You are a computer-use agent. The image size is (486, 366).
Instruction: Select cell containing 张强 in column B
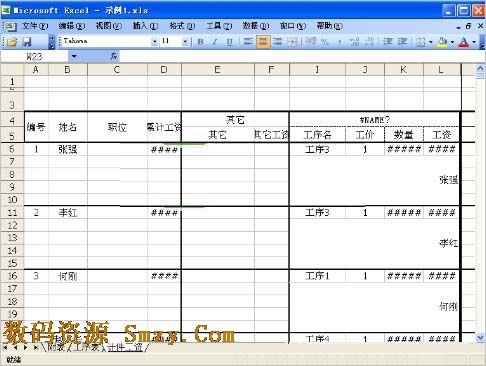[x=68, y=149]
